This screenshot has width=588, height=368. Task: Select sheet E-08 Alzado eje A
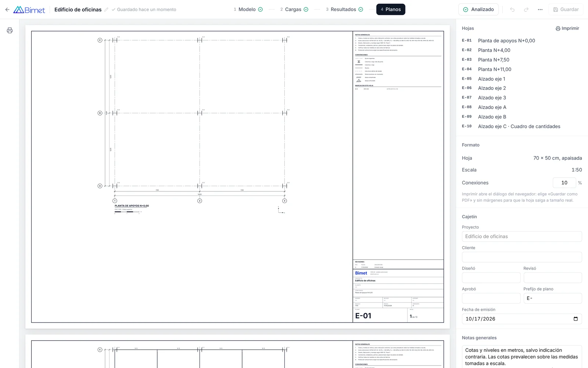(x=522, y=107)
